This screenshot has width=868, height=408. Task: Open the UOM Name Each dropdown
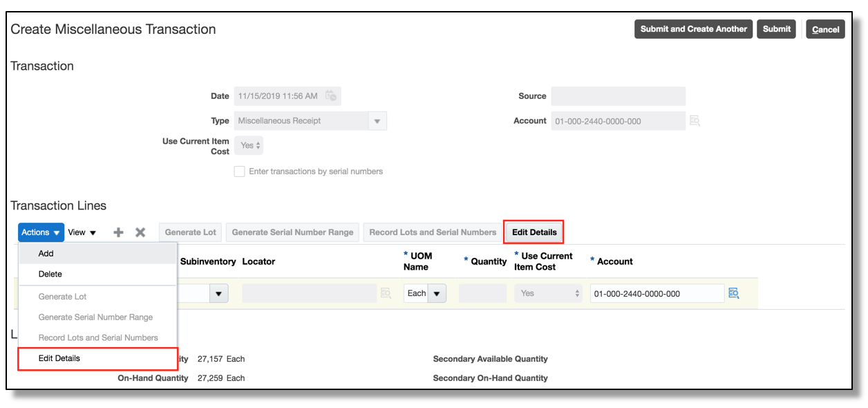coord(437,293)
